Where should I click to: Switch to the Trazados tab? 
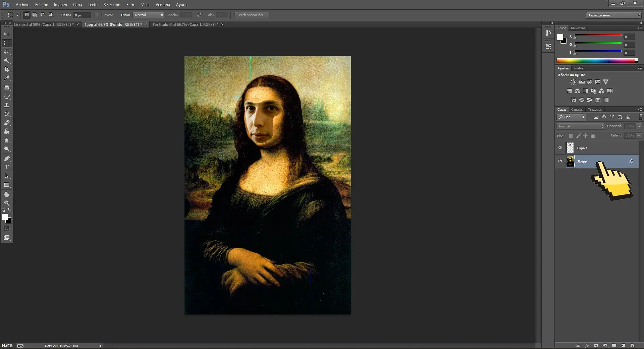pyautogui.click(x=595, y=110)
